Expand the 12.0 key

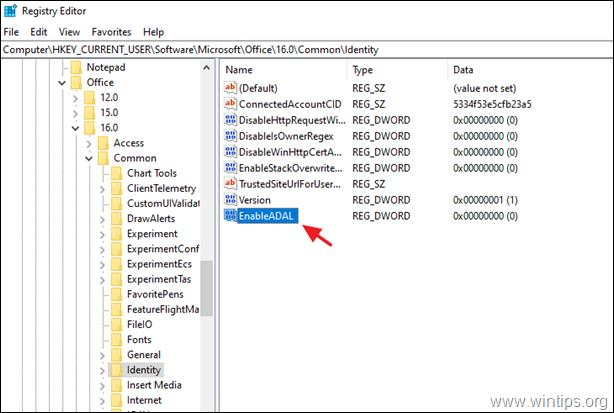tap(75, 98)
